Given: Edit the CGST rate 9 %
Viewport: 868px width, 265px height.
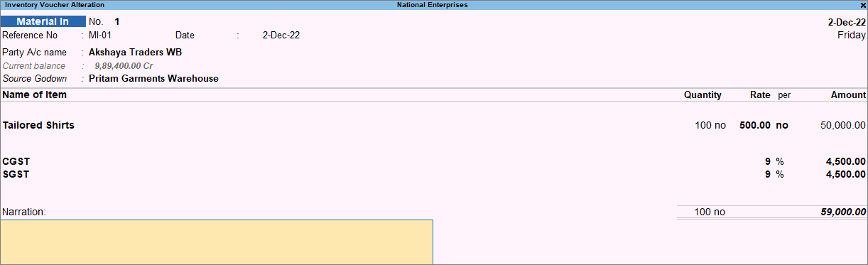Looking at the screenshot, I should pyautogui.click(x=774, y=161).
